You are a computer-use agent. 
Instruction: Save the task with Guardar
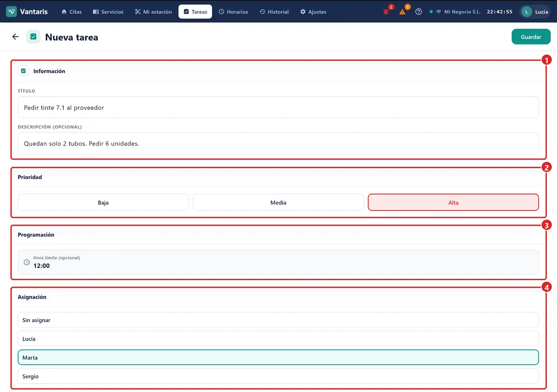[x=531, y=37]
